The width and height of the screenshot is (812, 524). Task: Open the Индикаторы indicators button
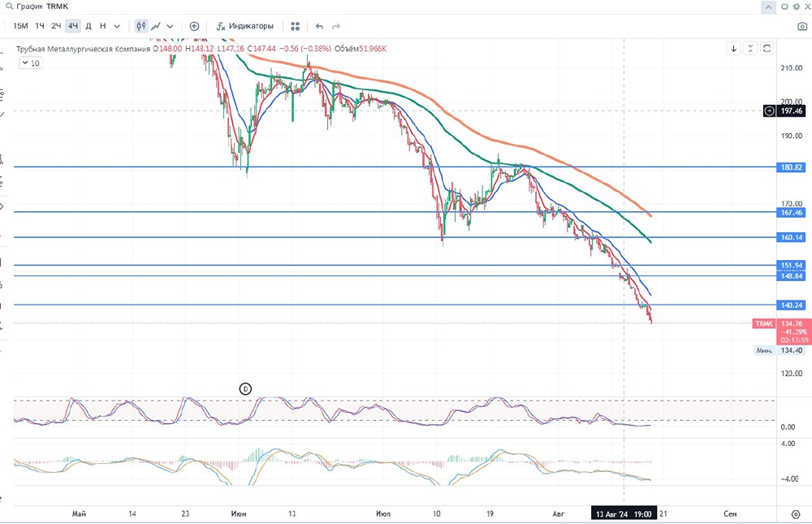point(245,26)
